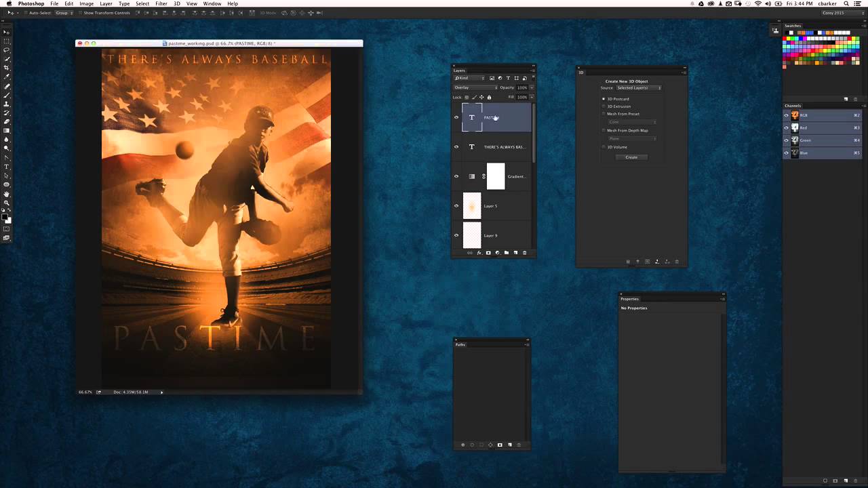Open layer Fill slider arrow

pos(532,97)
